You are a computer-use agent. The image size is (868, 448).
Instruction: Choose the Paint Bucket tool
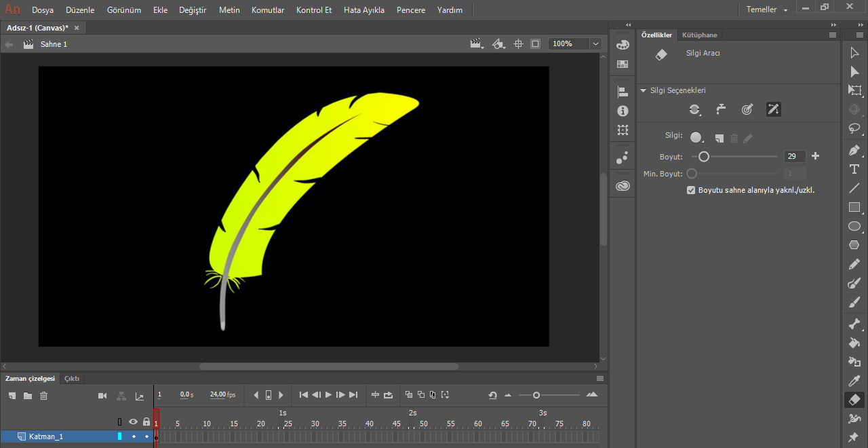point(854,343)
